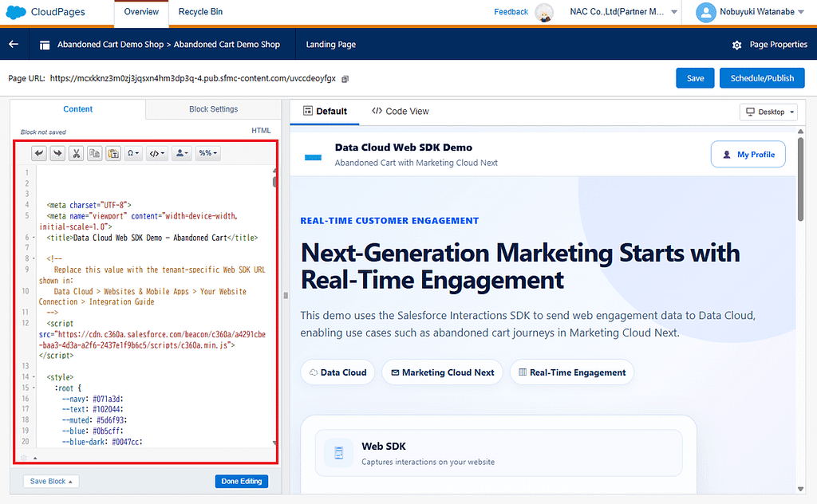Click the blue logo in preview header
The width and height of the screenshot is (817, 504).
tap(313, 157)
